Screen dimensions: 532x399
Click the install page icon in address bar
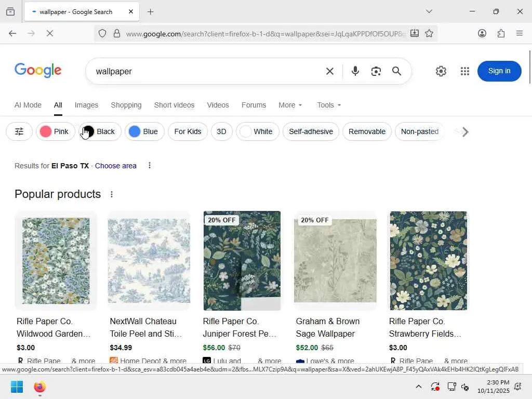click(x=414, y=33)
